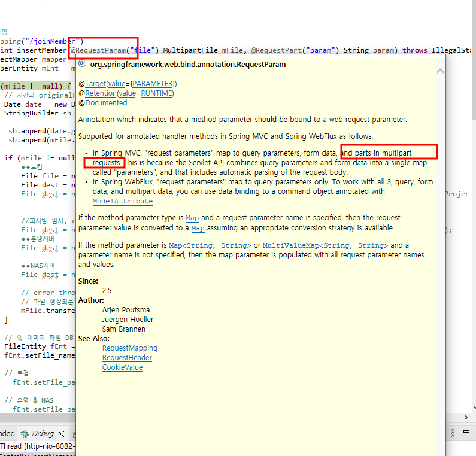Click the throws keyword
The width and height of the screenshot is (476, 456).
pyautogui.click(x=415, y=50)
